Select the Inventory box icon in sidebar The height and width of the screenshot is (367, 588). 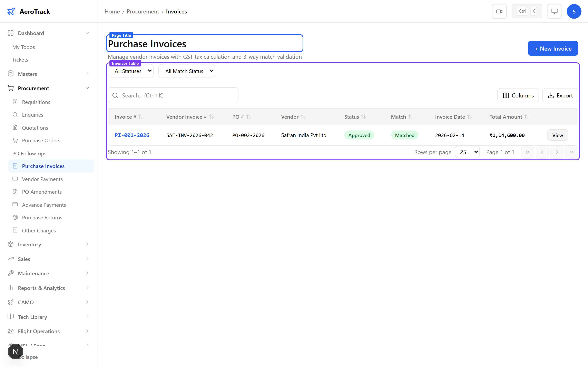pyautogui.click(x=11, y=244)
